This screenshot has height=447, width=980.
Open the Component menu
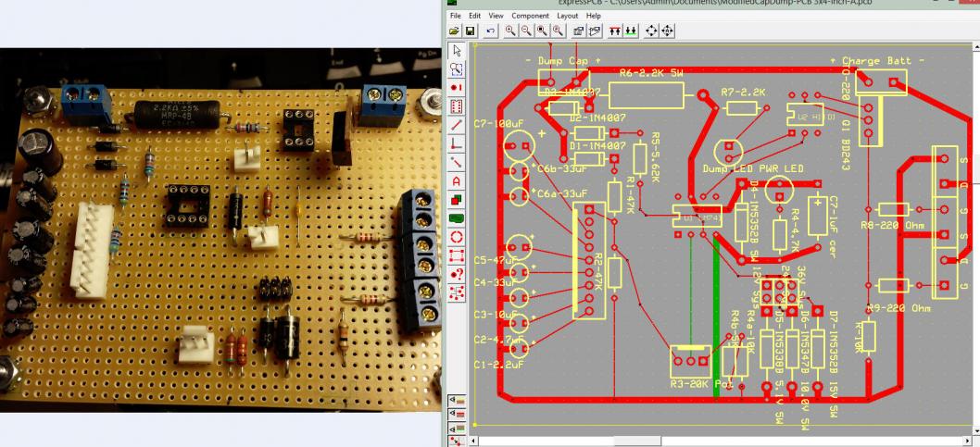pyautogui.click(x=530, y=16)
